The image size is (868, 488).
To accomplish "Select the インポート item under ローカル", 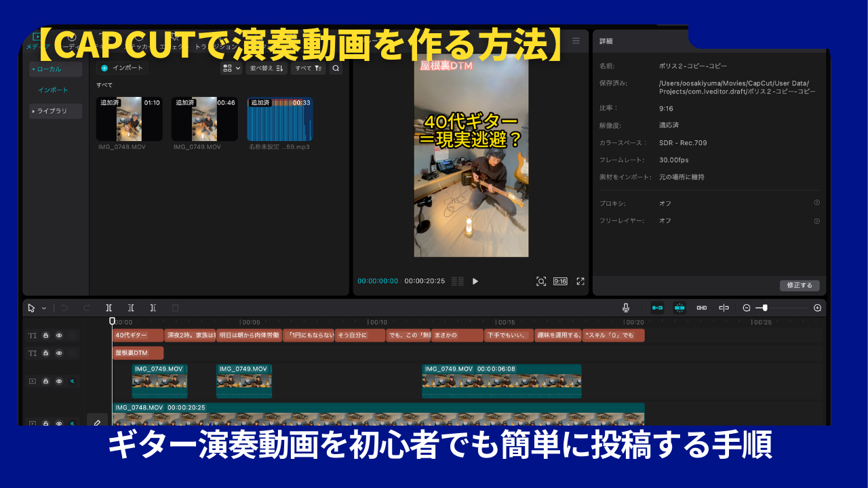I will click(53, 90).
